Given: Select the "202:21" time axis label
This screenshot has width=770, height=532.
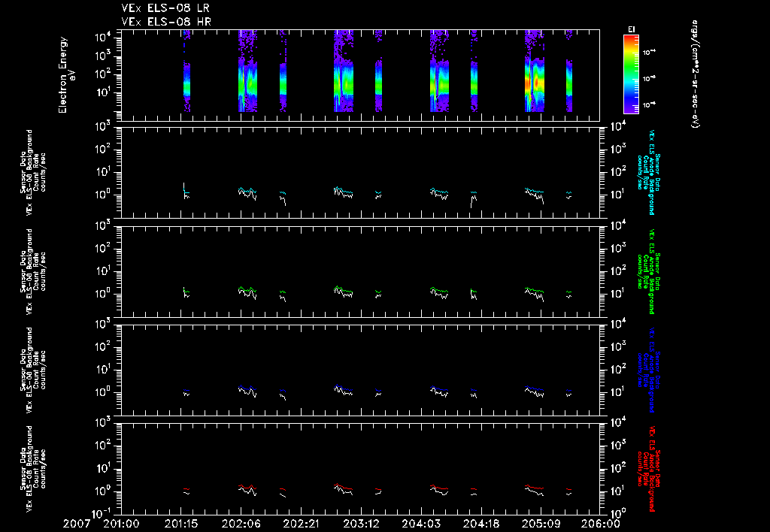Looking at the screenshot, I should point(301,524).
